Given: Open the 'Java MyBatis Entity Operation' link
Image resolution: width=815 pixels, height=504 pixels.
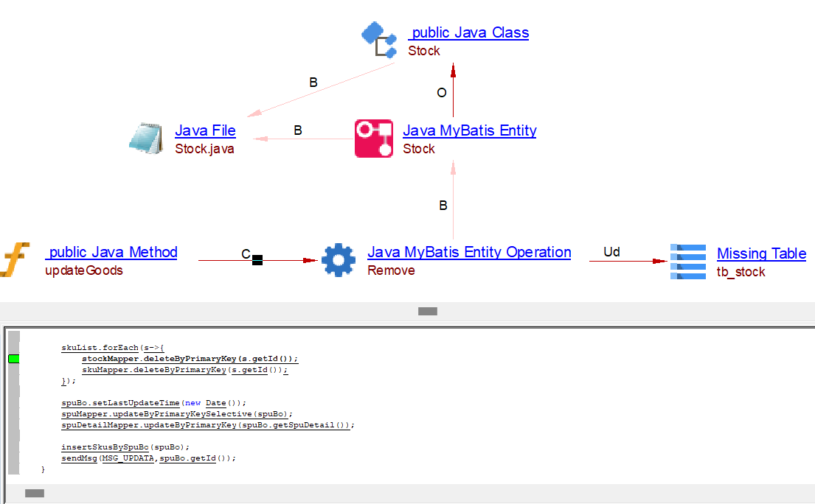Looking at the screenshot, I should coord(469,252).
